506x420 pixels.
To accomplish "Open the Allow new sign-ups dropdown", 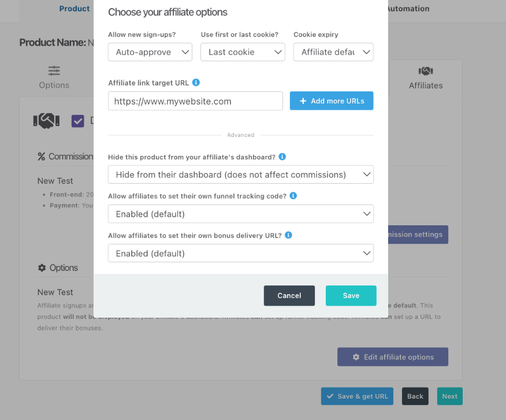I will tap(150, 52).
